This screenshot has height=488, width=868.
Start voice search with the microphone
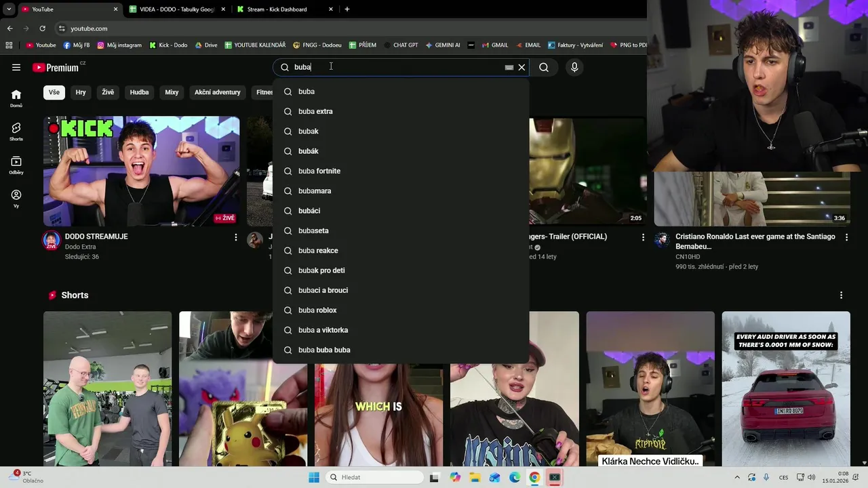coord(574,67)
